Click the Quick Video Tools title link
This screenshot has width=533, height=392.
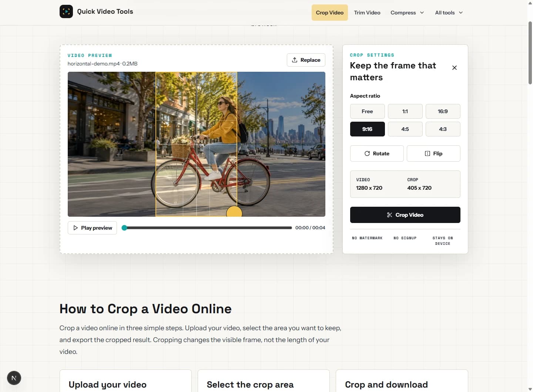[105, 11]
